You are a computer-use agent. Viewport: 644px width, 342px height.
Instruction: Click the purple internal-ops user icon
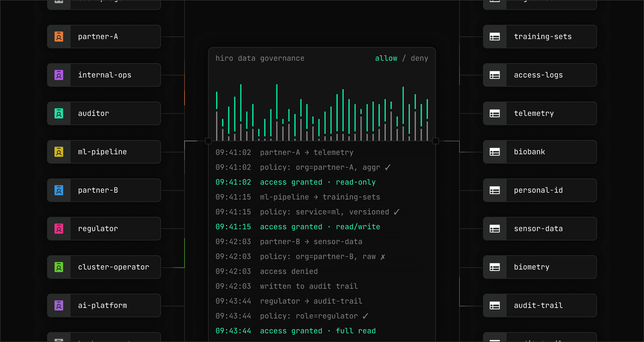59,75
